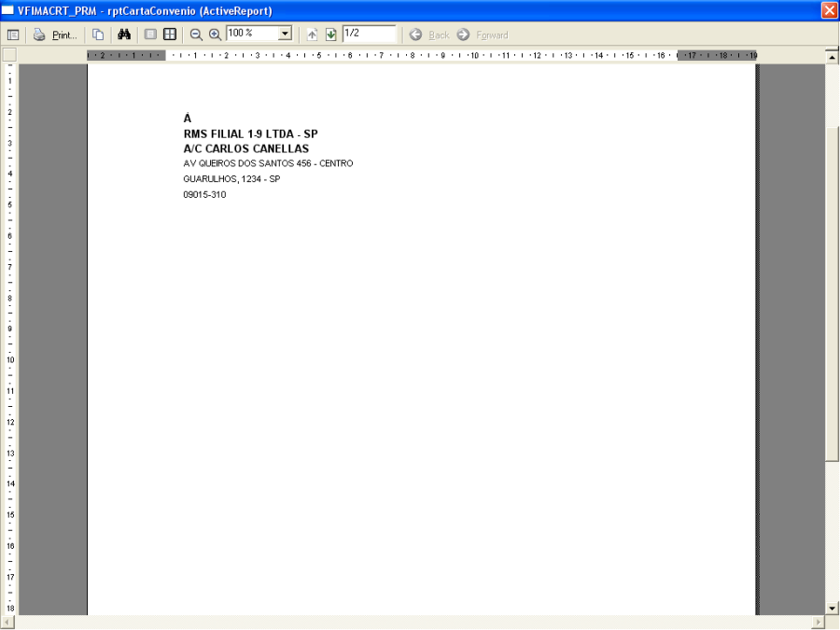This screenshot has width=840, height=630.
Task: Click the text A/C CARLOS CANELLAS
Action: pyautogui.click(x=245, y=149)
